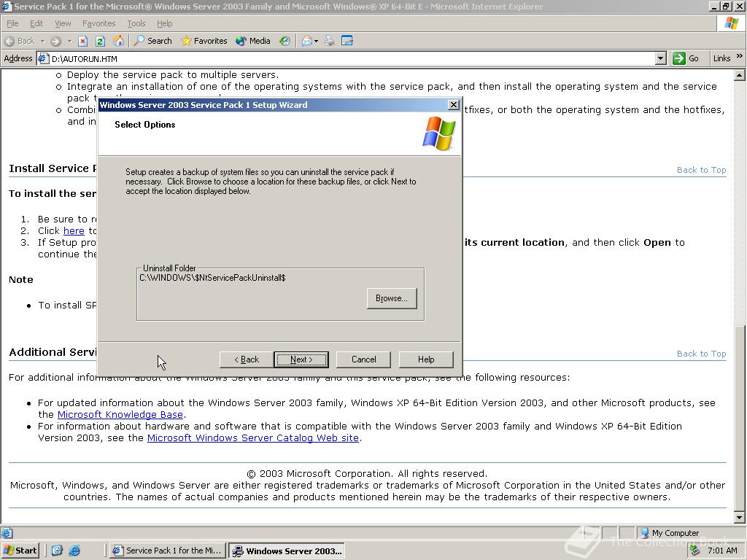
Task: Open the Search toolbar button
Action: [153, 41]
